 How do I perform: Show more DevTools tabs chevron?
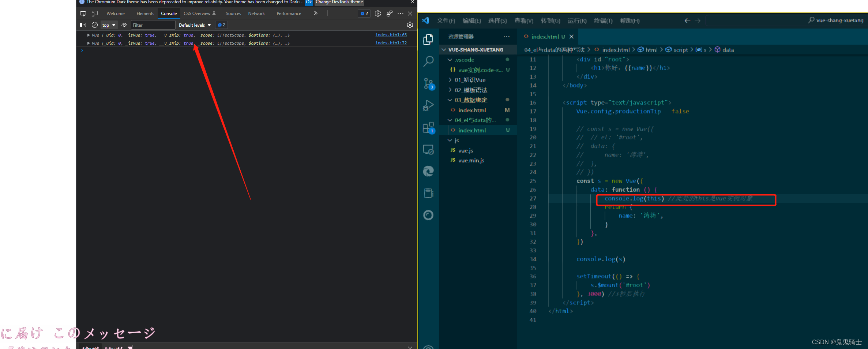pos(316,13)
